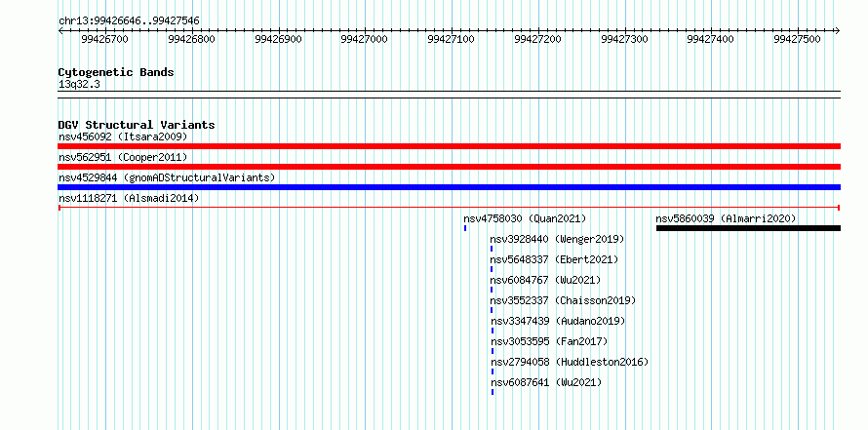The height and width of the screenshot is (430, 868).
Task: Select black bar for nsv5860039
Action: tap(748, 228)
